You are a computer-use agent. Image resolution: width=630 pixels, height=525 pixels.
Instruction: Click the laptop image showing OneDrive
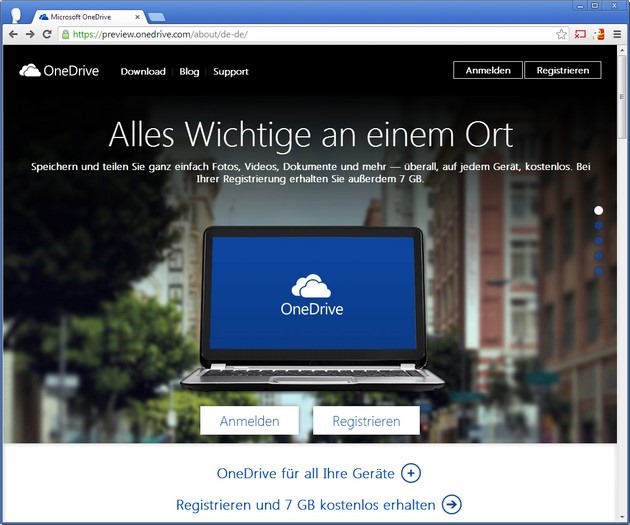(x=312, y=308)
